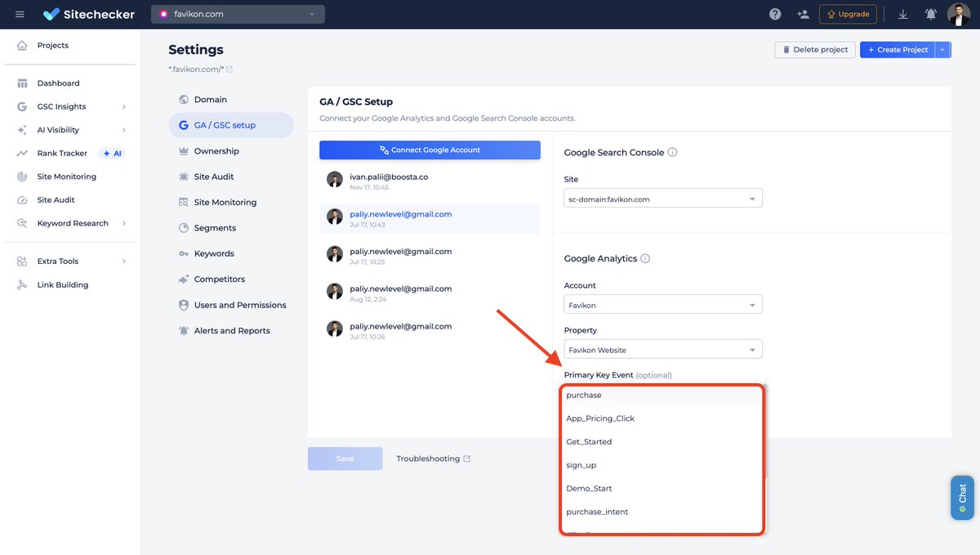Click the download icon in header
This screenshot has height=555, width=980.
tap(902, 14)
